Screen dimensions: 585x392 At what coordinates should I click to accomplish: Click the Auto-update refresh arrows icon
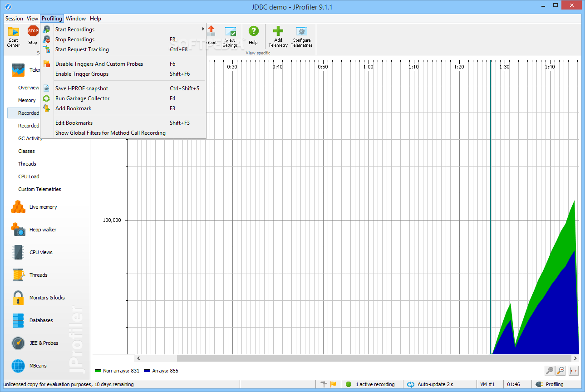point(411,384)
